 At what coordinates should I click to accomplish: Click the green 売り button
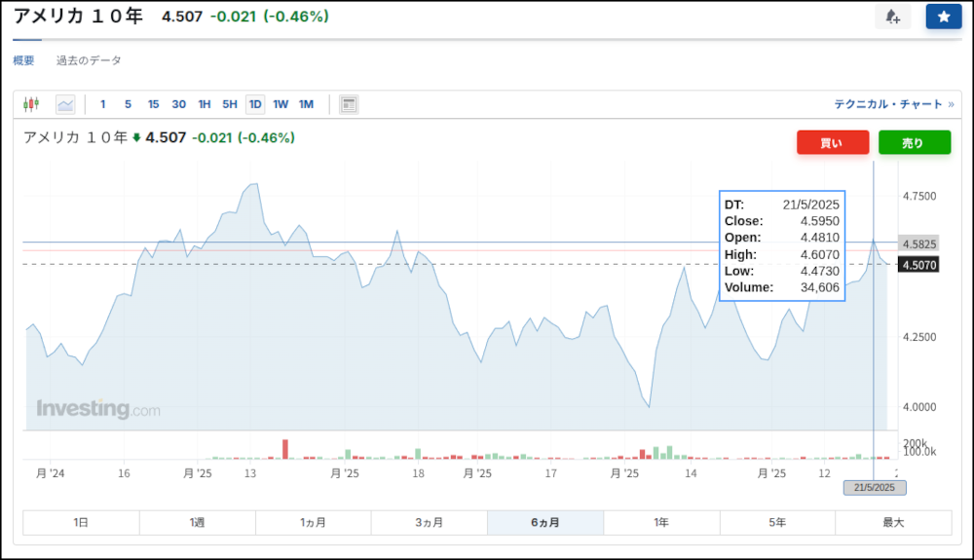[914, 143]
